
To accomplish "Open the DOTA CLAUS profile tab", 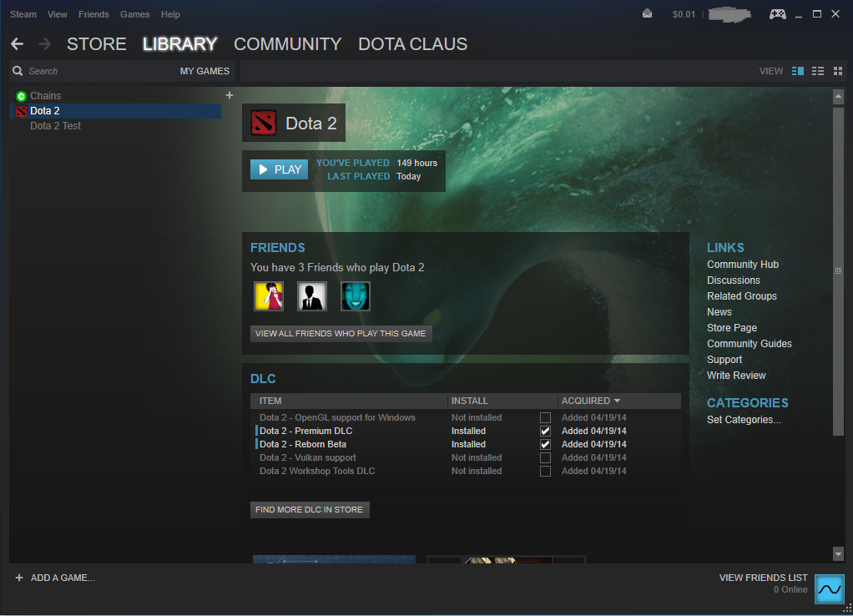I will click(x=413, y=44).
